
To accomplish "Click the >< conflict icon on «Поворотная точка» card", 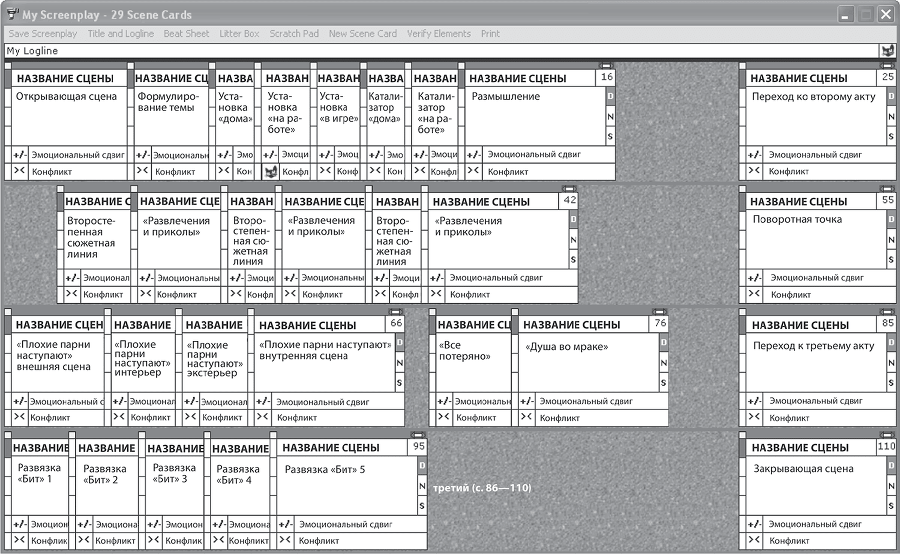I will pos(757,295).
